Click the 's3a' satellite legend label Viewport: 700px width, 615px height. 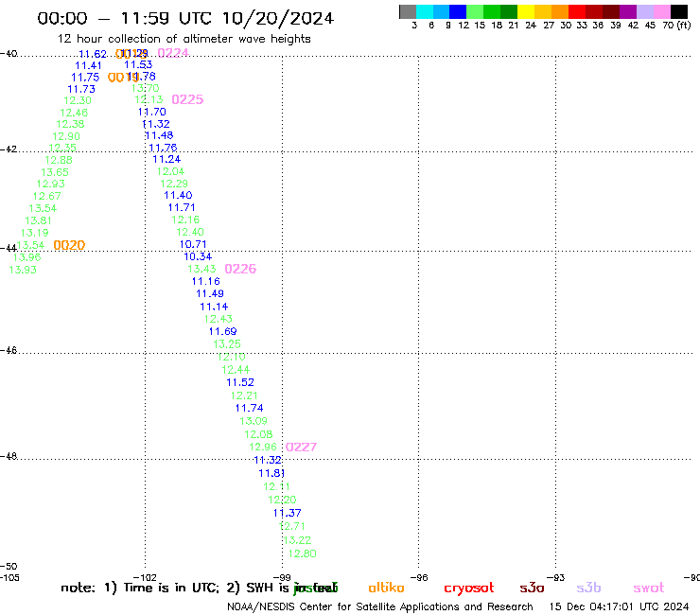(x=532, y=588)
